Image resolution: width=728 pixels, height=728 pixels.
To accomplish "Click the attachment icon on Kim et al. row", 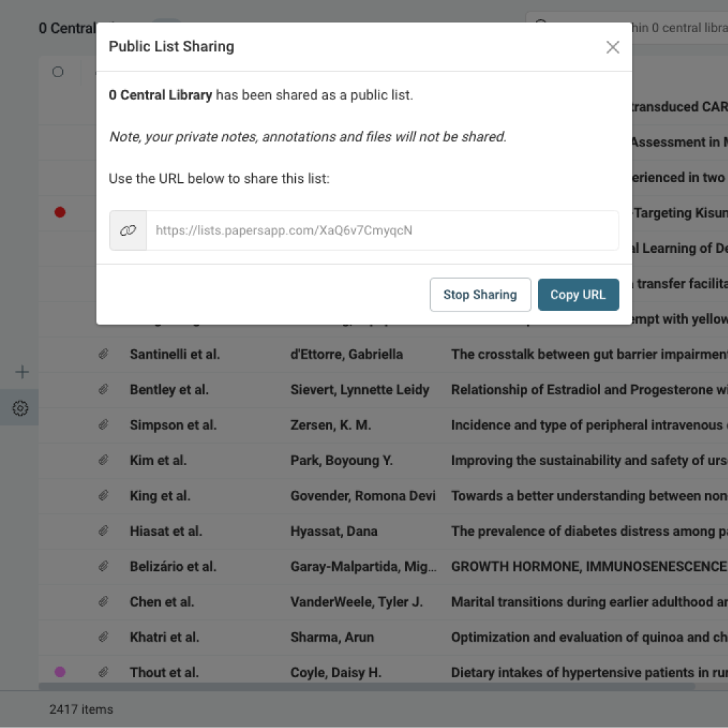I will tap(104, 460).
